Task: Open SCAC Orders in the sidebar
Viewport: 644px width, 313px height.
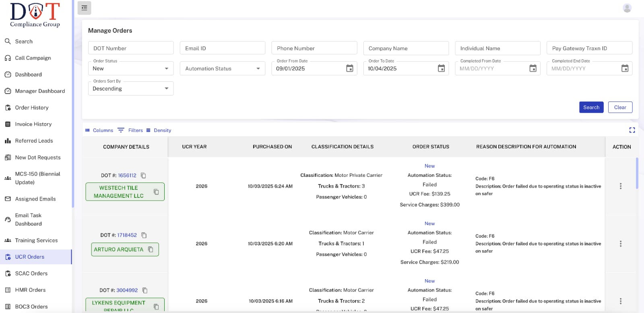Action: click(31, 274)
